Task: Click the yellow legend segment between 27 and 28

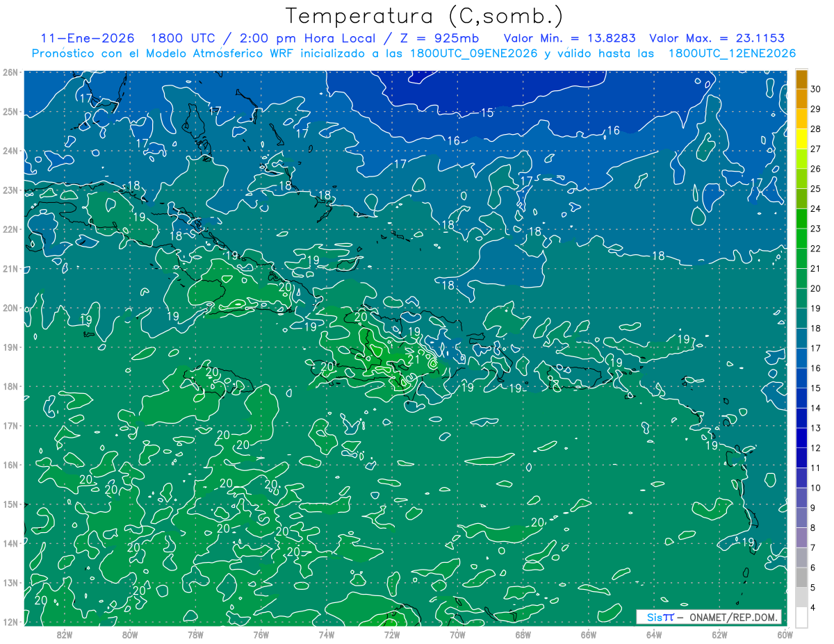Action: pos(802,140)
